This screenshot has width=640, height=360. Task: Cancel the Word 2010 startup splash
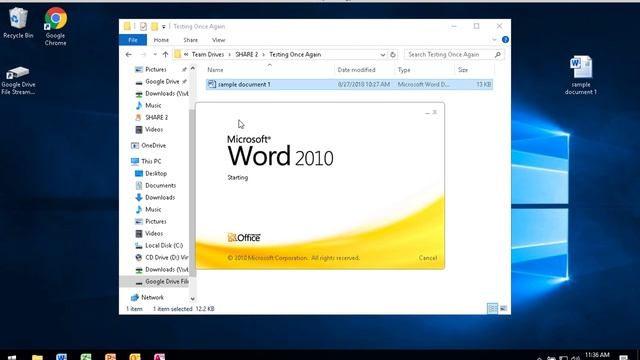point(428,258)
